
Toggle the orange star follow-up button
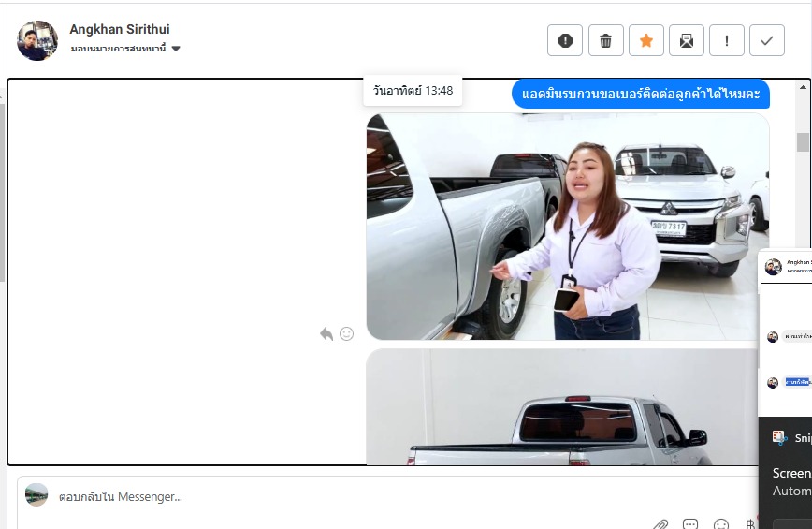[645, 40]
